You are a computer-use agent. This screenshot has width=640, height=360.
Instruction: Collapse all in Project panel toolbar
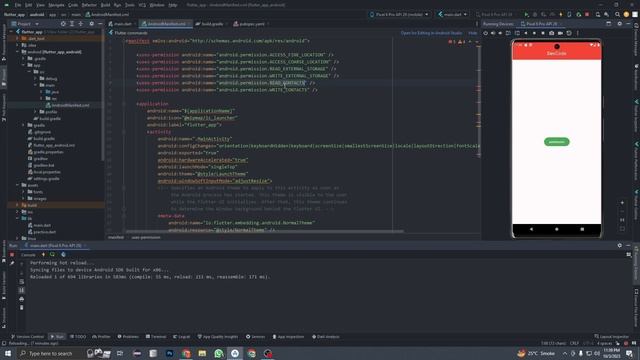point(81,24)
